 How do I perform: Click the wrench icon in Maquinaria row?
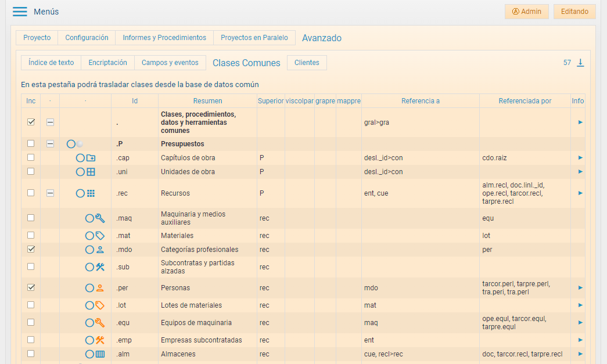[100, 218]
